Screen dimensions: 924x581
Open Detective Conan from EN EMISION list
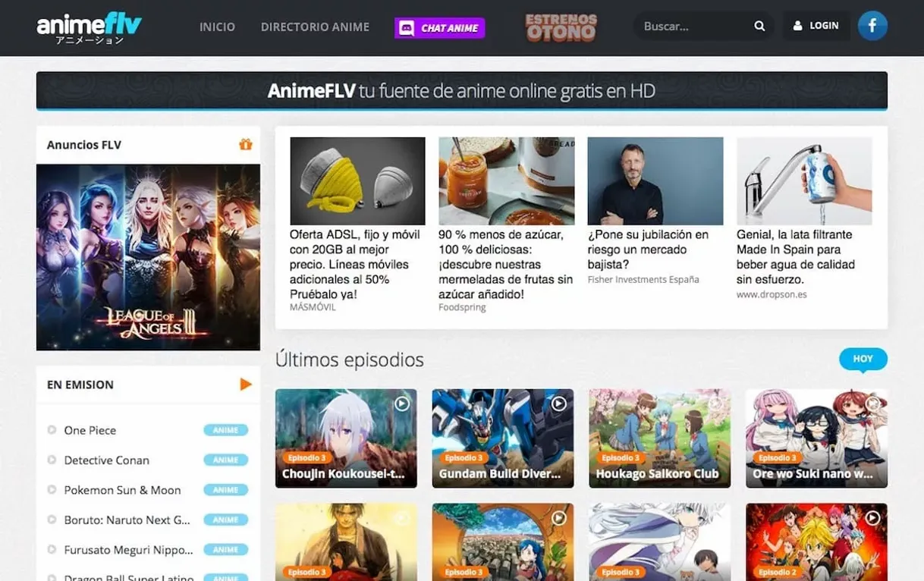point(105,460)
